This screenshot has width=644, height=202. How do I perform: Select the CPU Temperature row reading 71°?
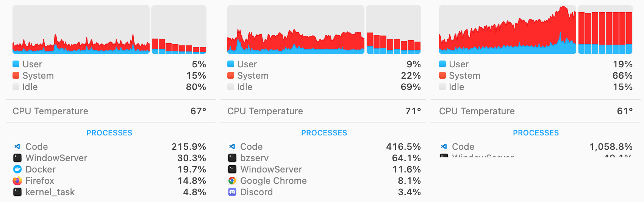(324, 111)
